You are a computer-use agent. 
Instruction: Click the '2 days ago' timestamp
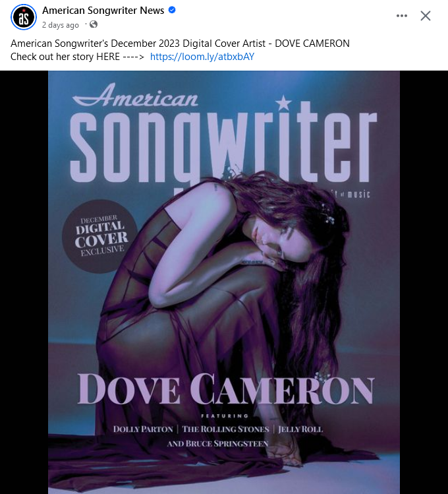point(61,25)
